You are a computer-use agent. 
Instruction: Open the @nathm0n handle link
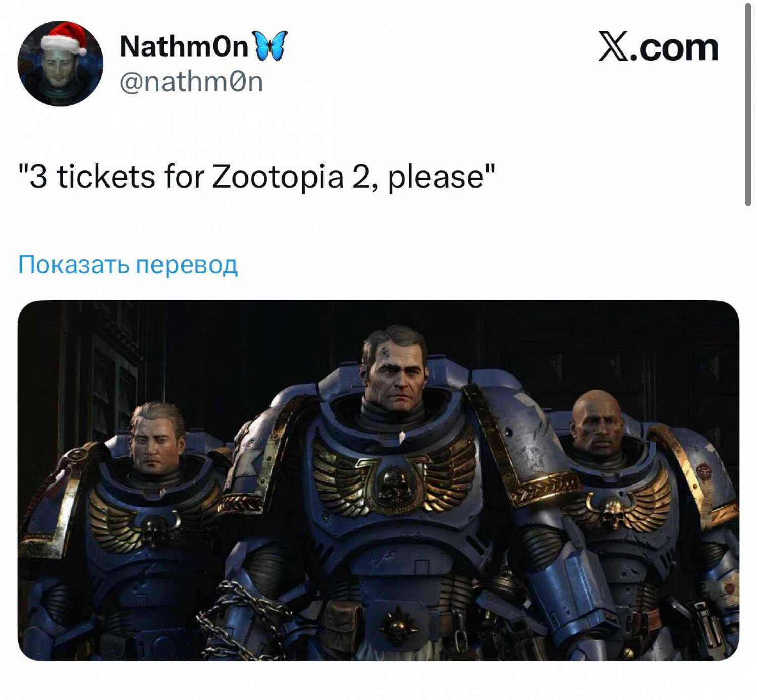pyautogui.click(x=191, y=82)
